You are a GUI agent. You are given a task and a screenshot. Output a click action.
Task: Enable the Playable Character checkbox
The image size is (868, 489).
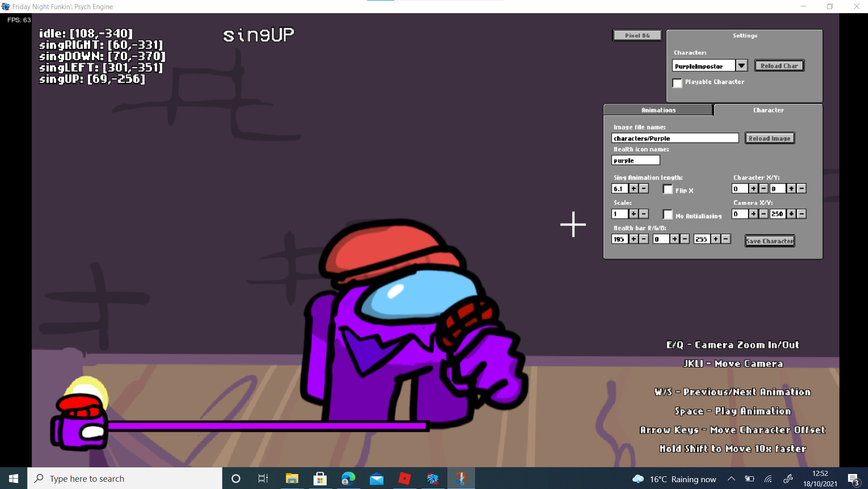[x=677, y=83]
